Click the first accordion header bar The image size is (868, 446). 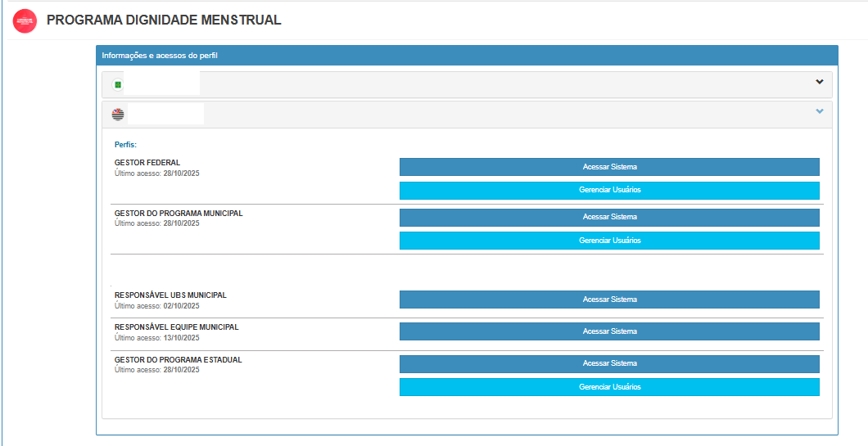click(x=491, y=84)
